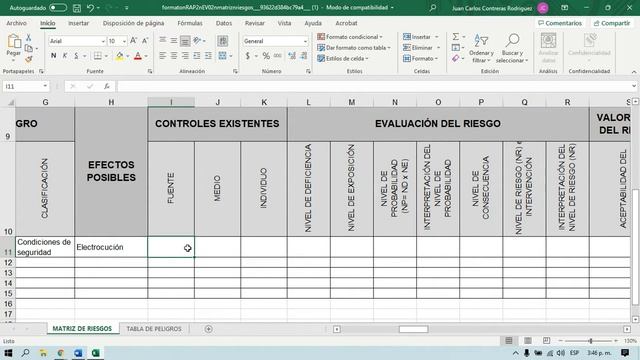Click the Compartir button
Image resolution: width=640 pixels, height=360 pixels.
pyautogui.click(x=611, y=23)
